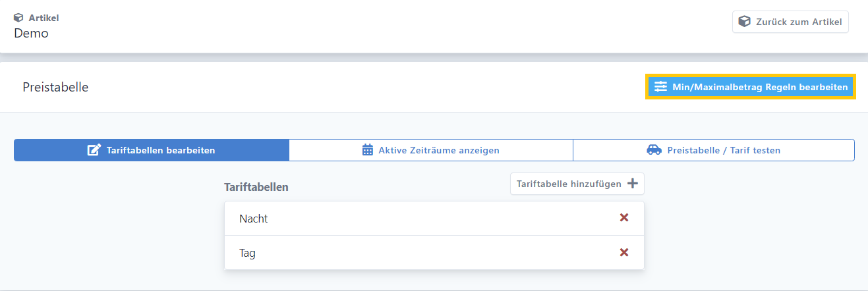868x291 pixels.
Task: Click the pencil edit icon on Tariftabellen tab
Action: pyautogui.click(x=94, y=150)
